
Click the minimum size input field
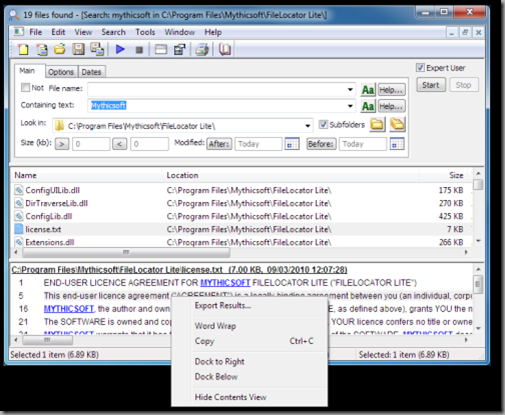(91, 144)
